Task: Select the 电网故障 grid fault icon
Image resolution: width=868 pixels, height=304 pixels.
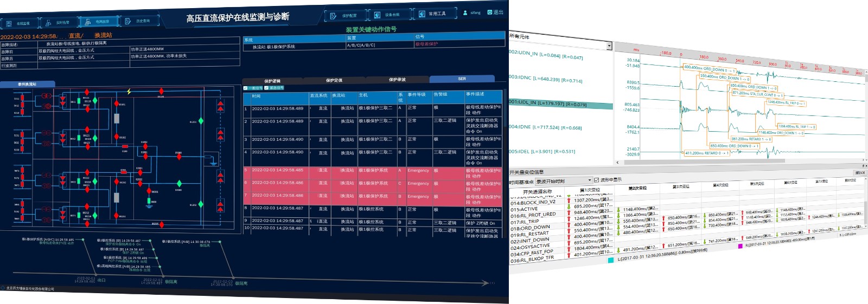Action: [x=87, y=22]
